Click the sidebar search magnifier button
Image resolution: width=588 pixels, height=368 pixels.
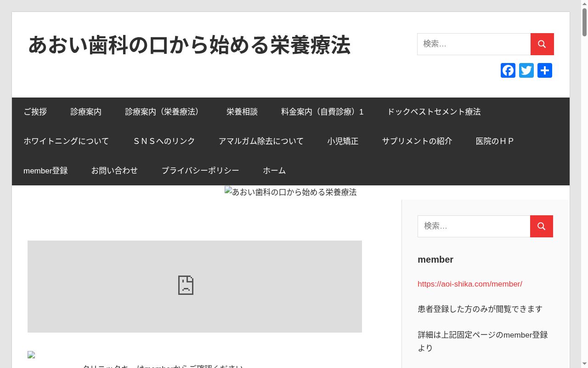tap(542, 226)
